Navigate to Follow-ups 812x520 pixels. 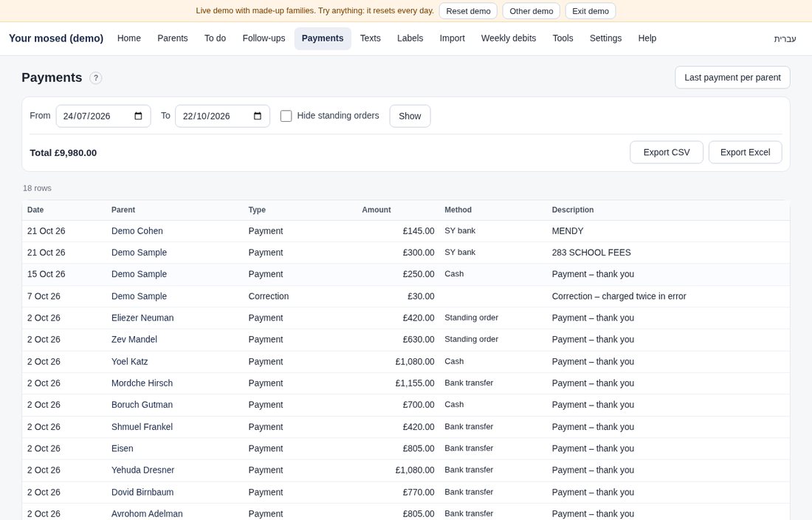[264, 38]
